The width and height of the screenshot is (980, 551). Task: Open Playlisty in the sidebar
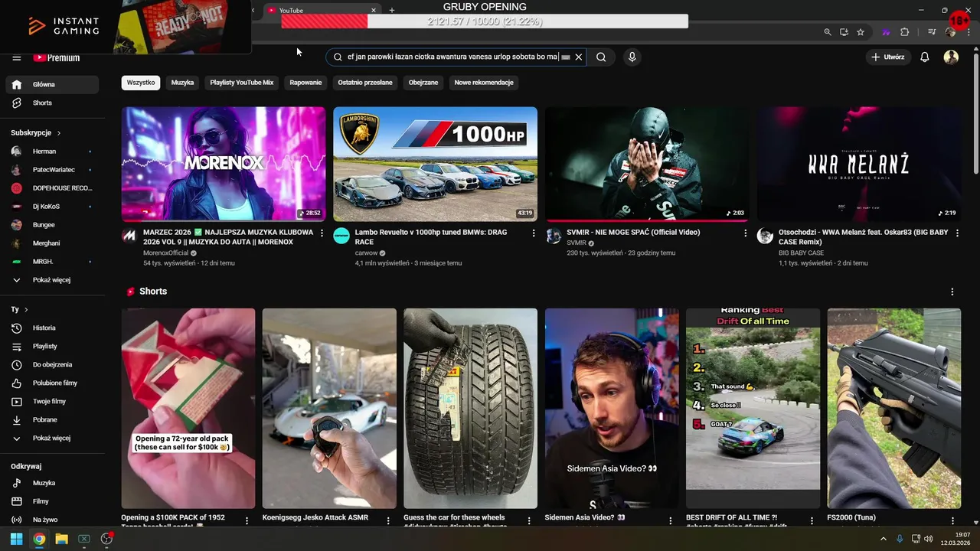[52, 346]
